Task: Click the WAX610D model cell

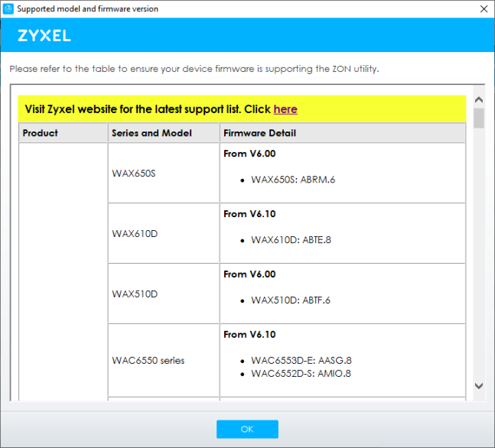Action: [135, 233]
